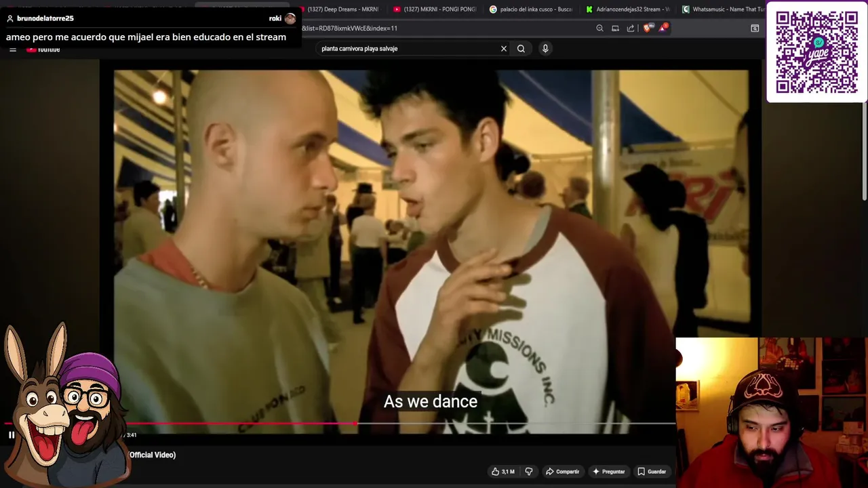This screenshot has width=868, height=488.
Task: Switch to Adrianozendejas32 Stream tab
Action: 628,9
